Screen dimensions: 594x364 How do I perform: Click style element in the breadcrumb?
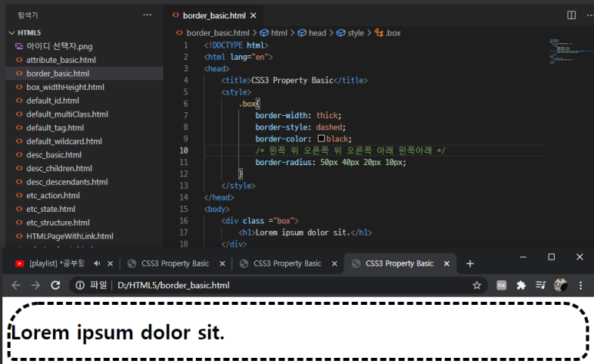point(350,33)
